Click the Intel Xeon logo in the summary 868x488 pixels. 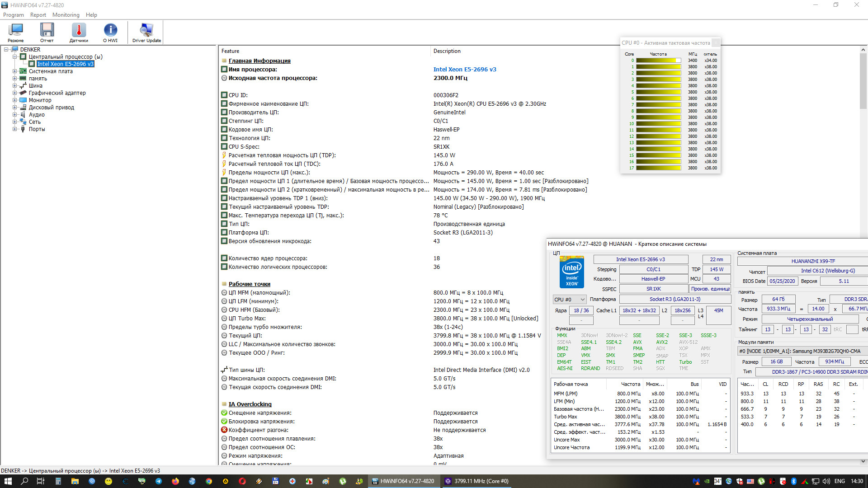click(x=571, y=272)
